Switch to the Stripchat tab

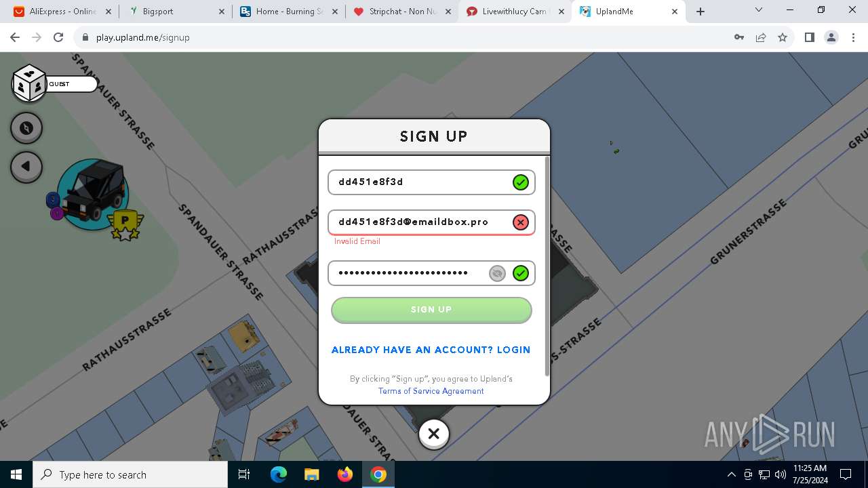(x=402, y=12)
